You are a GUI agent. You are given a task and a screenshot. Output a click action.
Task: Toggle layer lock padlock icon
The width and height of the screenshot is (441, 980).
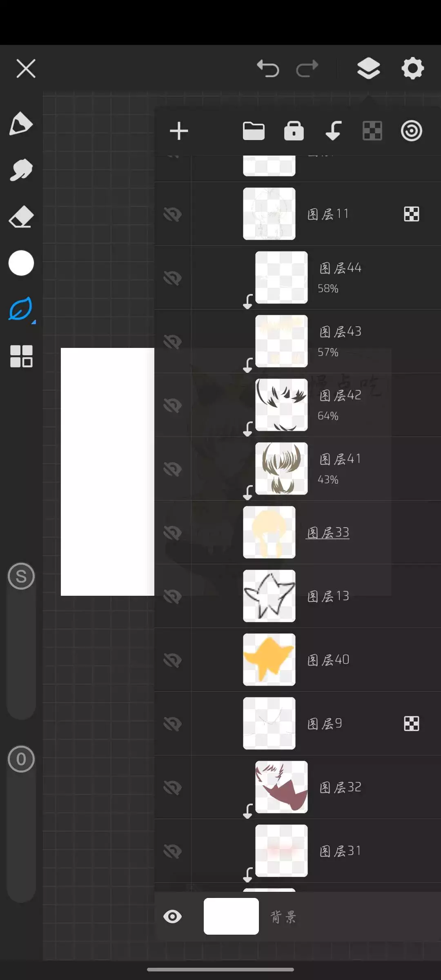[x=294, y=131]
